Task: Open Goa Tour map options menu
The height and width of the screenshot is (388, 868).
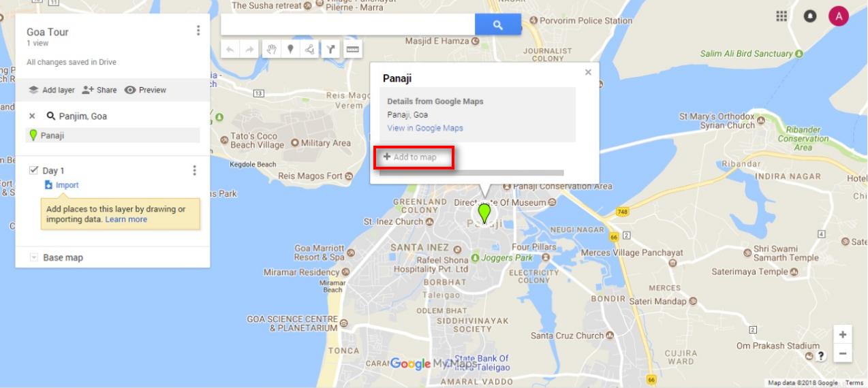Action: pyautogui.click(x=198, y=31)
